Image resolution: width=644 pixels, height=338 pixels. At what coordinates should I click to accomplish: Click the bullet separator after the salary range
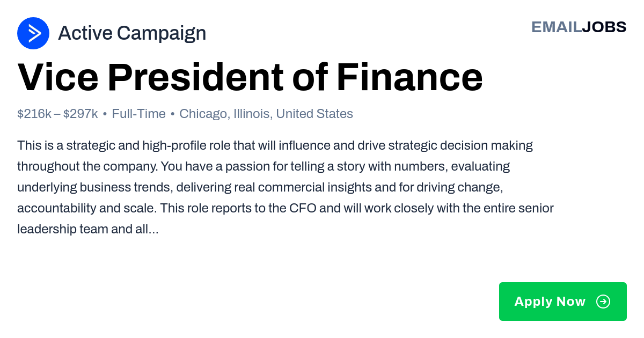(105, 114)
